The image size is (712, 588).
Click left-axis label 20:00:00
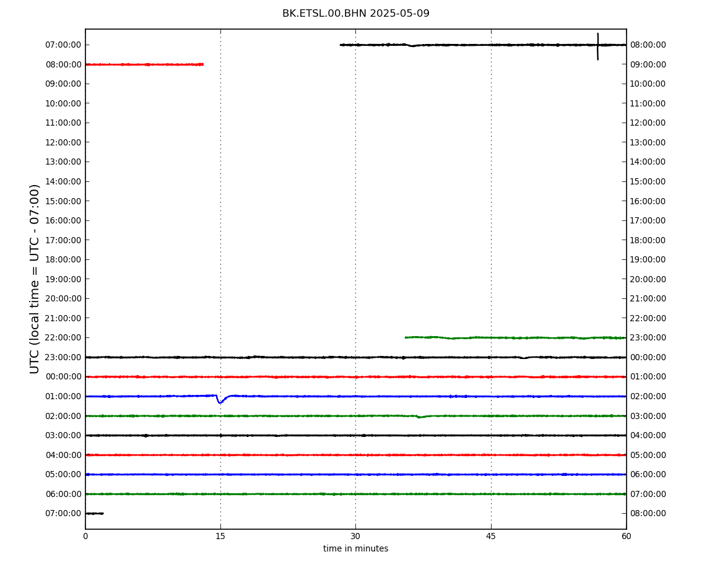pyautogui.click(x=63, y=298)
